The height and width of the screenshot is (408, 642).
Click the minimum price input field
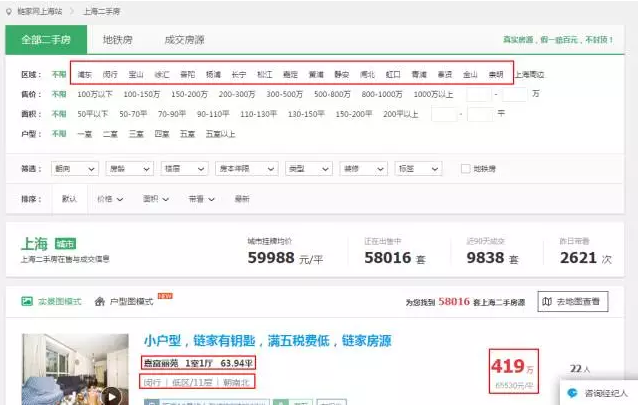click(479, 94)
